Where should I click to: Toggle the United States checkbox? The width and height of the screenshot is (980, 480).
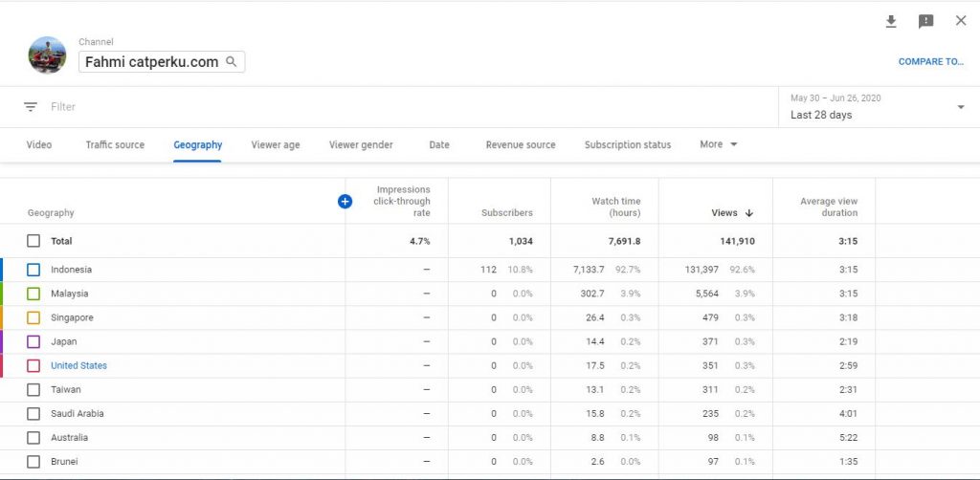33,366
